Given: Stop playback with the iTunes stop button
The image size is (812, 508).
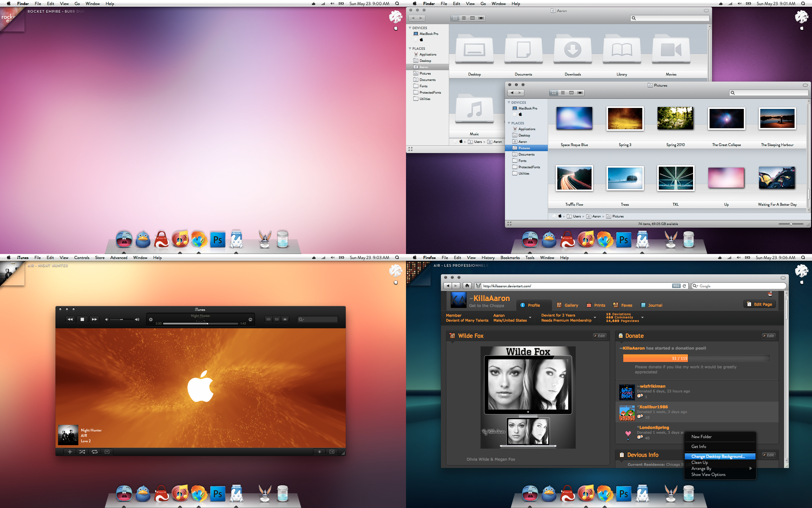Looking at the screenshot, I should (x=82, y=319).
